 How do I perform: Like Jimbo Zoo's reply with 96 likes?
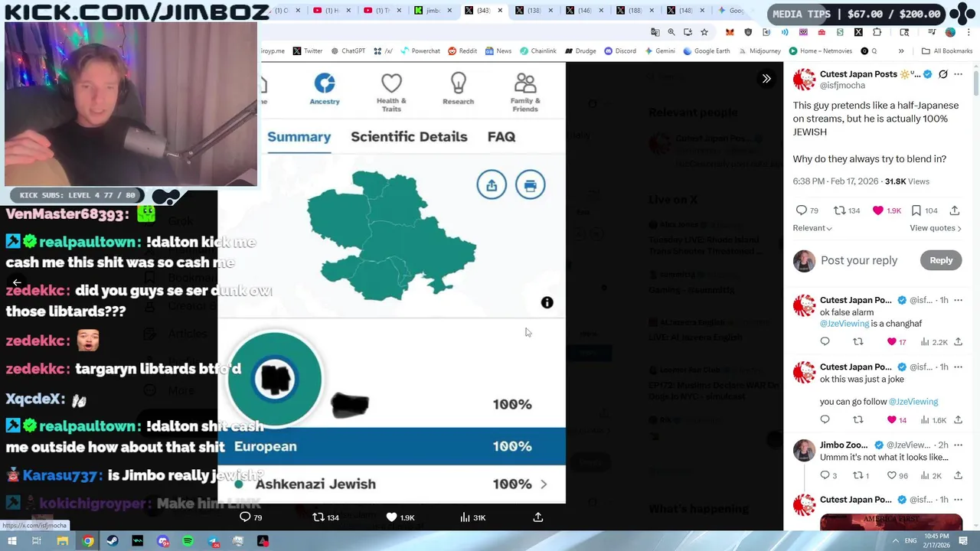click(891, 476)
